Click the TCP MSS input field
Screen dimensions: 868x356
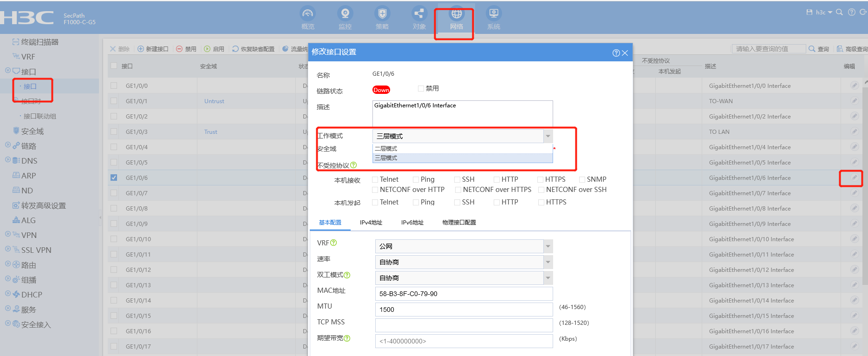[464, 325]
